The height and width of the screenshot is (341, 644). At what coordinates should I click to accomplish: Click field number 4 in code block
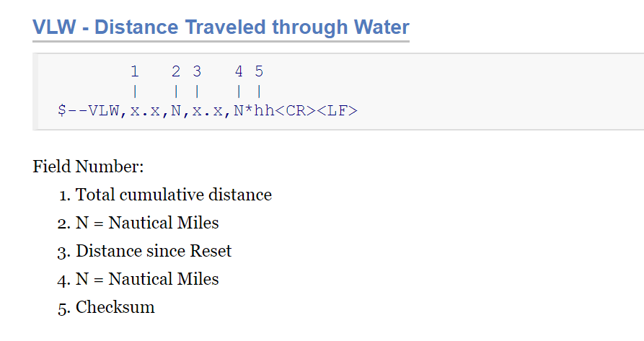coord(239,71)
